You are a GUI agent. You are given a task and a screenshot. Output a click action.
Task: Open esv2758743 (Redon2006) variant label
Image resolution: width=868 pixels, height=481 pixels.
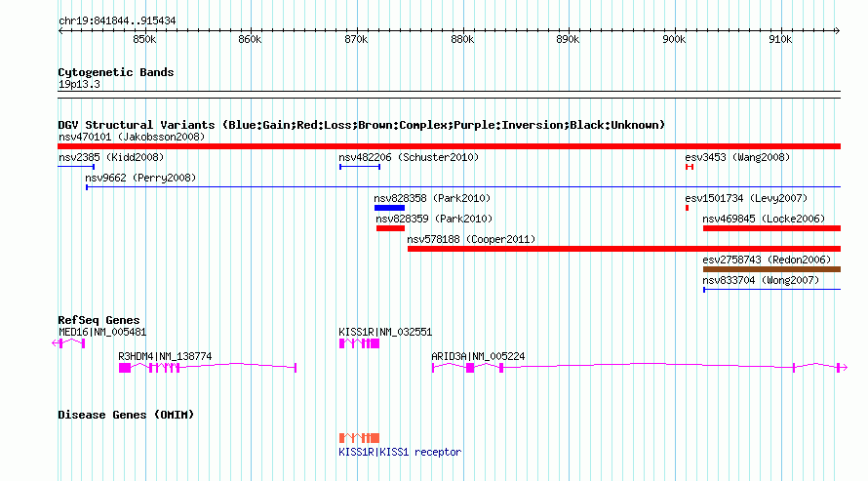pyautogui.click(x=767, y=260)
